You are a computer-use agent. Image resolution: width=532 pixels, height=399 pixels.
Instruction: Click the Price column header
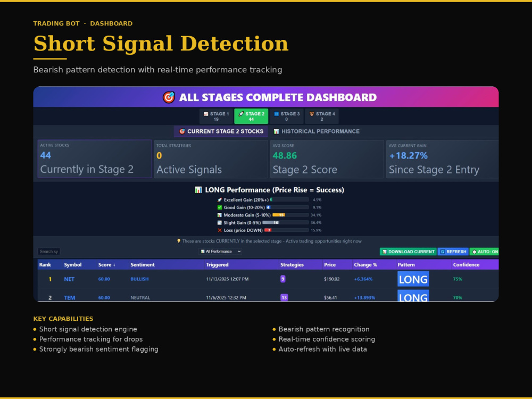pyautogui.click(x=330, y=264)
